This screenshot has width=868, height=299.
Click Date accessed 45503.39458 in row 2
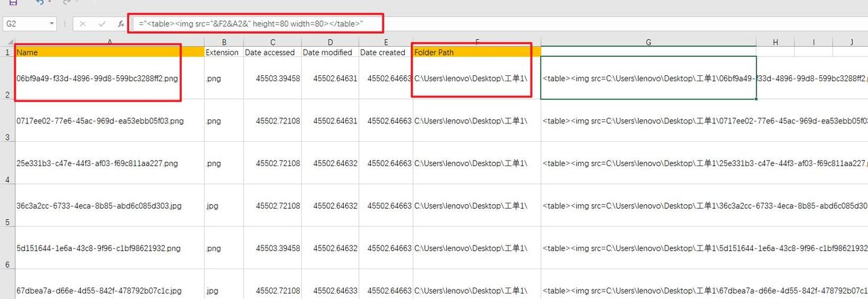[x=272, y=78]
